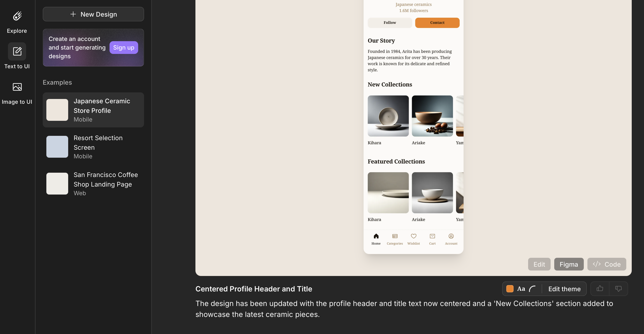Viewport: 644px width, 334px height.
Task: Select the Figma export tab
Action: pos(569,264)
